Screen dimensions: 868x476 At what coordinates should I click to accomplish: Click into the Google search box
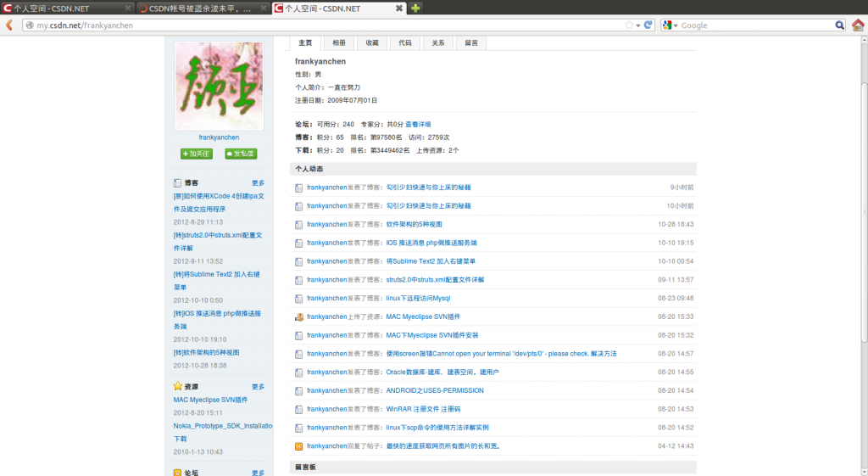(x=756, y=25)
